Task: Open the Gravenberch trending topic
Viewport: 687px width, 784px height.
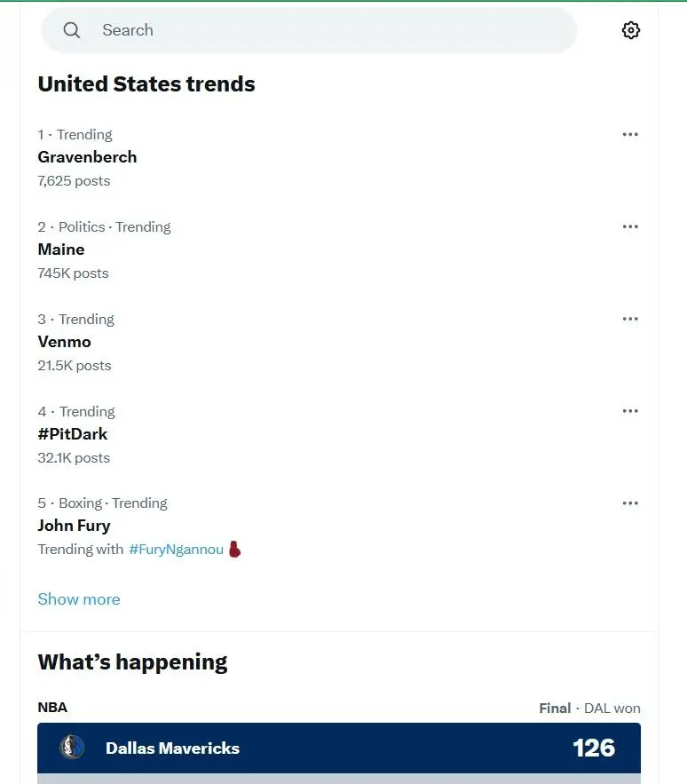Action: click(87, 157)
